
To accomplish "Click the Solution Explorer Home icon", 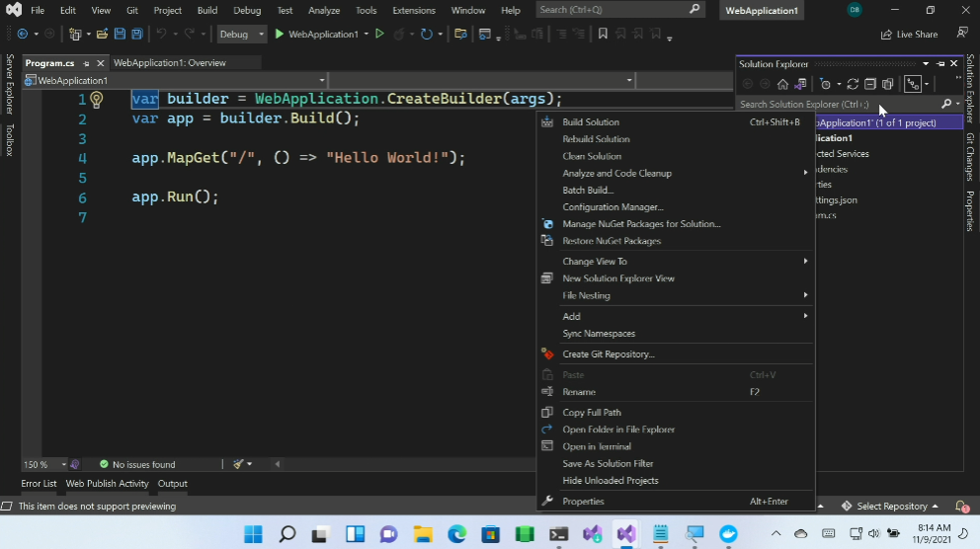I will [782, 84].
